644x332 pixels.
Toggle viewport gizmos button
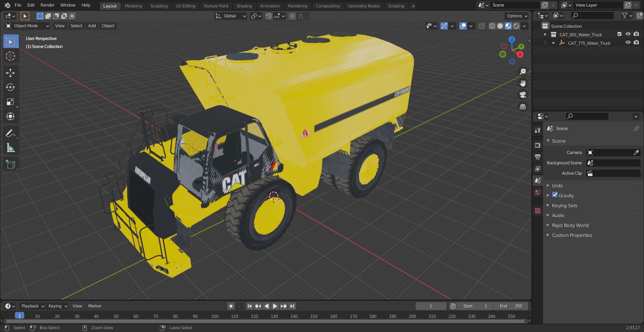coord(444,26)
